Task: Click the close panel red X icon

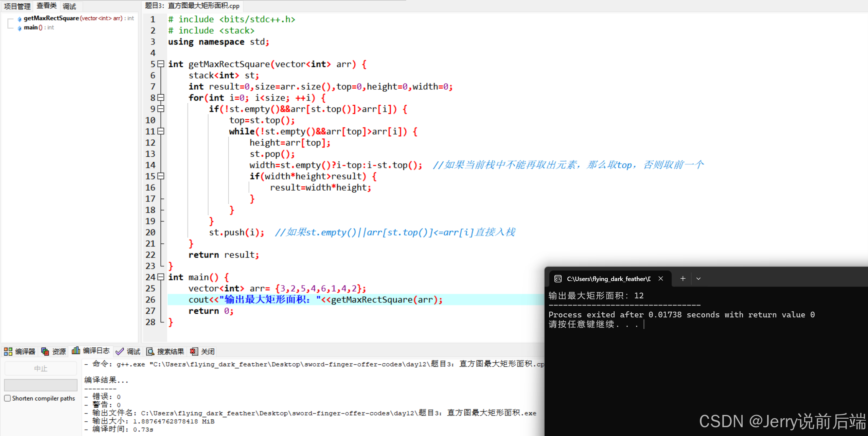Action: click(194, 351)
